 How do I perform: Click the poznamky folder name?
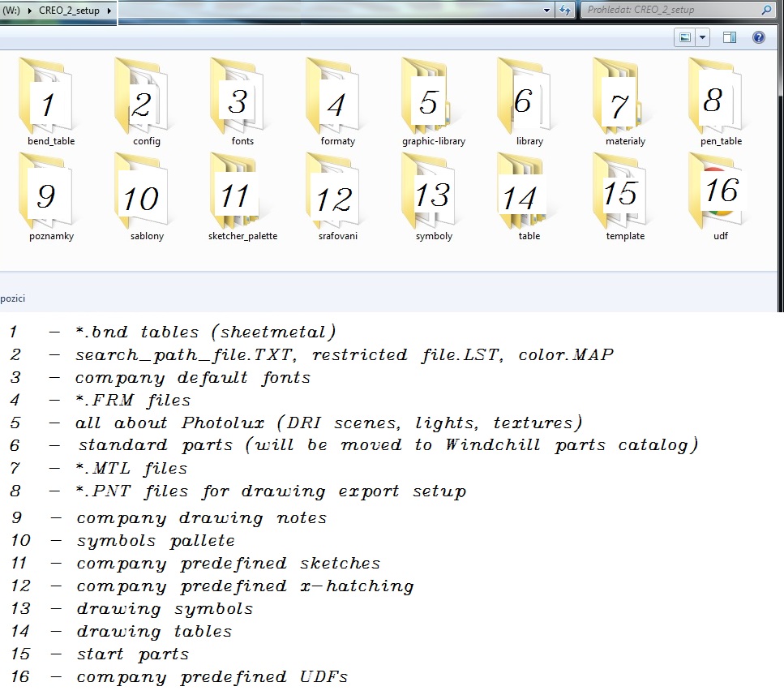coord(51,236)
